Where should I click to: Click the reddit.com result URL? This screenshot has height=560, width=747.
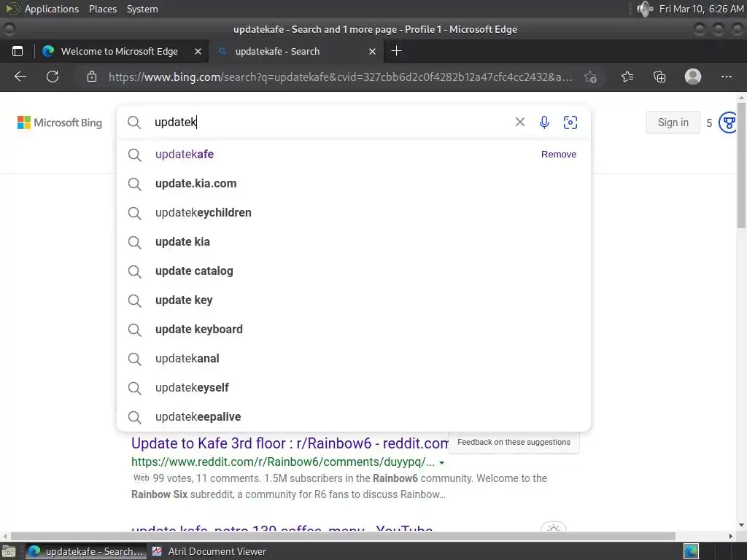[283, 462]
